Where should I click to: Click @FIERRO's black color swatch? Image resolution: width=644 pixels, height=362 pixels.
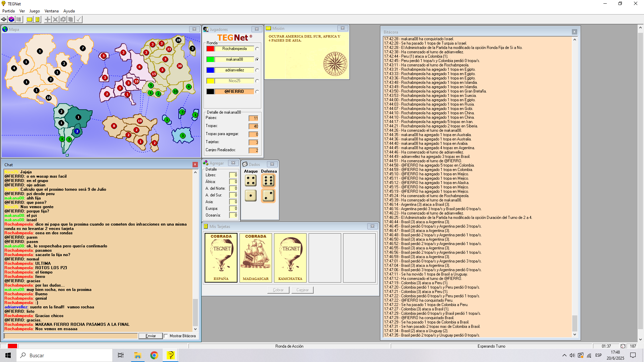click(x=210, y=92)
